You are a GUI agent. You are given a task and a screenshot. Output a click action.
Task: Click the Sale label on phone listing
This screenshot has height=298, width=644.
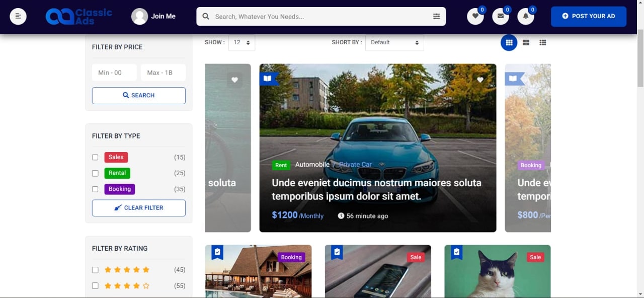coord(416,257)
